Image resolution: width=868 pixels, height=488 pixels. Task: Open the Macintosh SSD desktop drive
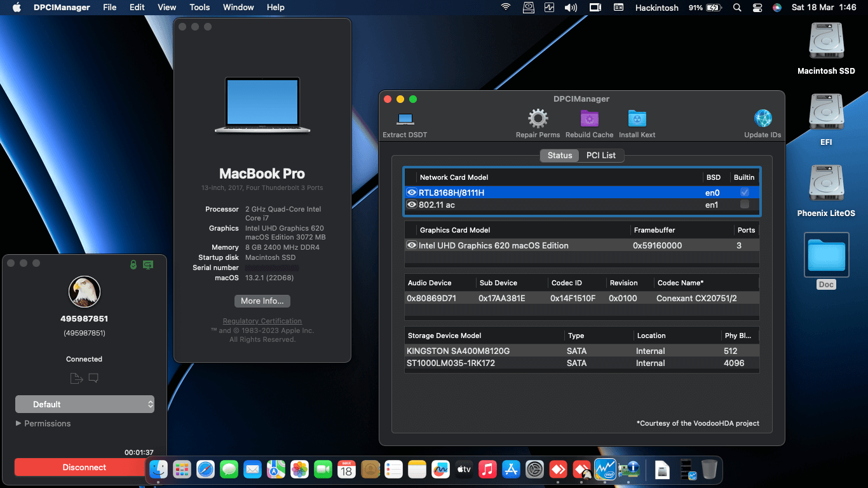point(826,42)
